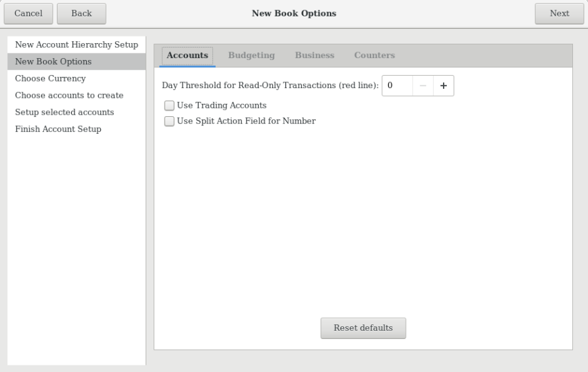Switch to the Budgeting tab
Screen dimensions: 588x372
[x=251, y=55]
